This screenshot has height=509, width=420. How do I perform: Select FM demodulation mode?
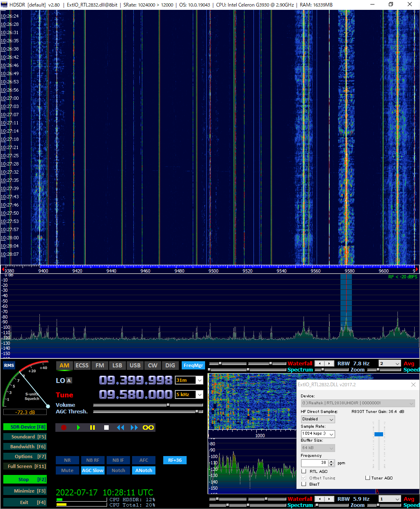coord(100,365)
